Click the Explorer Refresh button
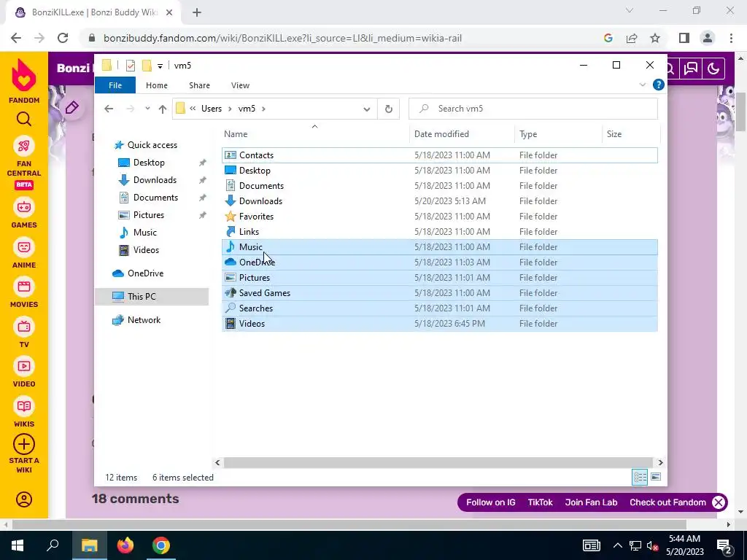 [x=389, y=109]
